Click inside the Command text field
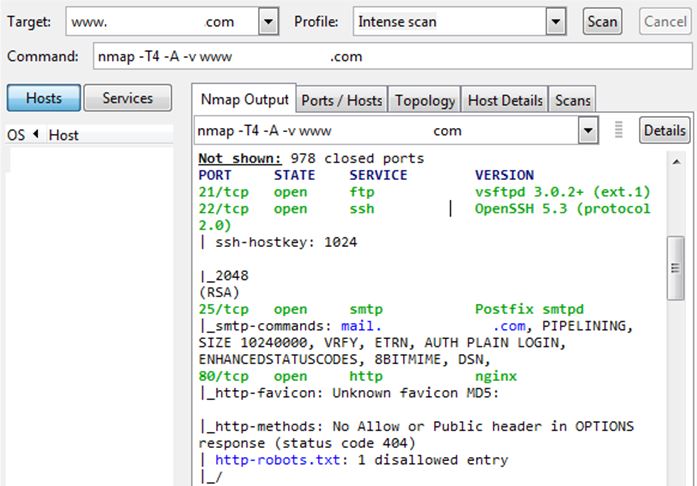The image size is (697, 486). 393,56
